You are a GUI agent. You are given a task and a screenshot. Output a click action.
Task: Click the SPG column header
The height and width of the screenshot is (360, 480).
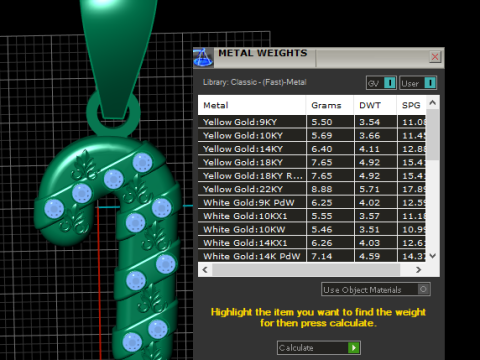[x=411, y=105]
